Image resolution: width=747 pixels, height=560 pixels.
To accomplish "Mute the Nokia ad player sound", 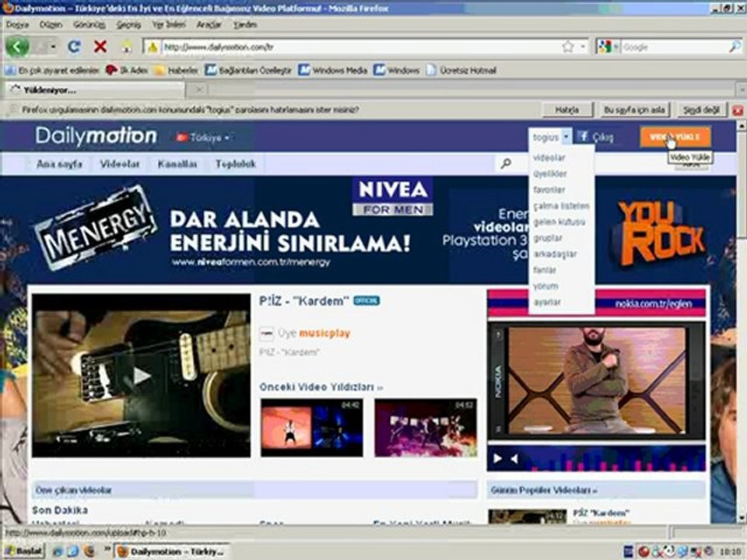I will coord(514,458).
